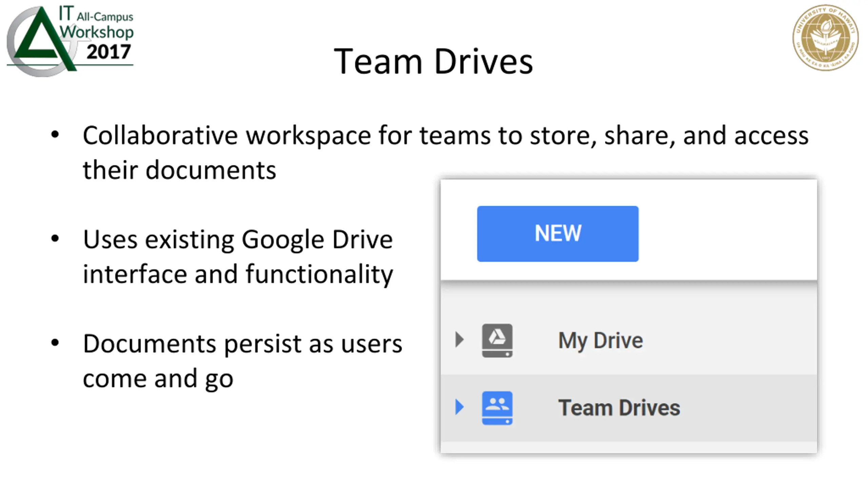
Task: Select the Team Drives sidebar label
Action: (619, 408)
